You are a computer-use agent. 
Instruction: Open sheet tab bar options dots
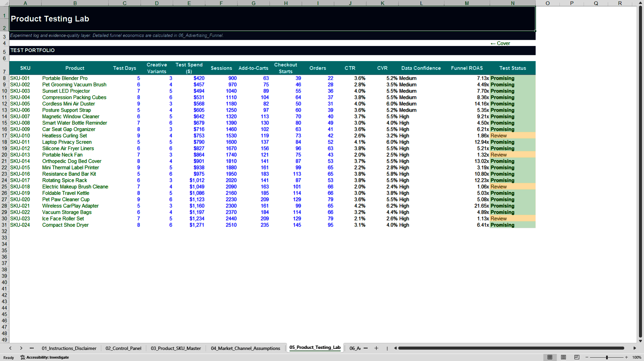[x=387, y=348]
